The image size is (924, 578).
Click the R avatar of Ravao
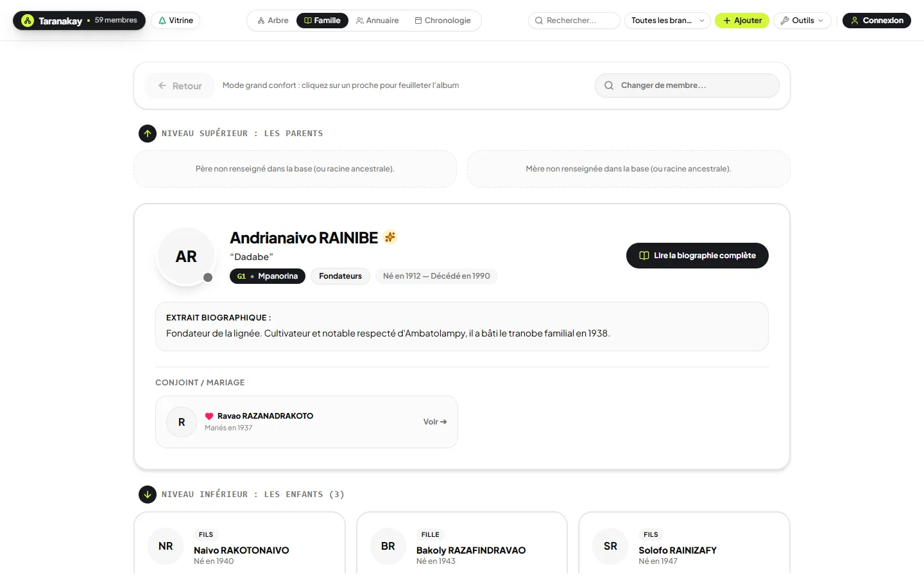pyautogui.click(x=182, y=422)
